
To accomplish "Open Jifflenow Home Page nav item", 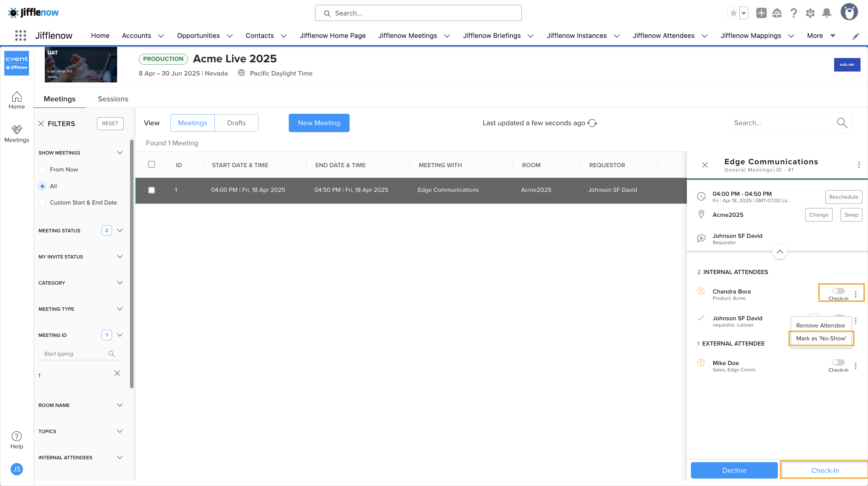I will pos(333,36).
